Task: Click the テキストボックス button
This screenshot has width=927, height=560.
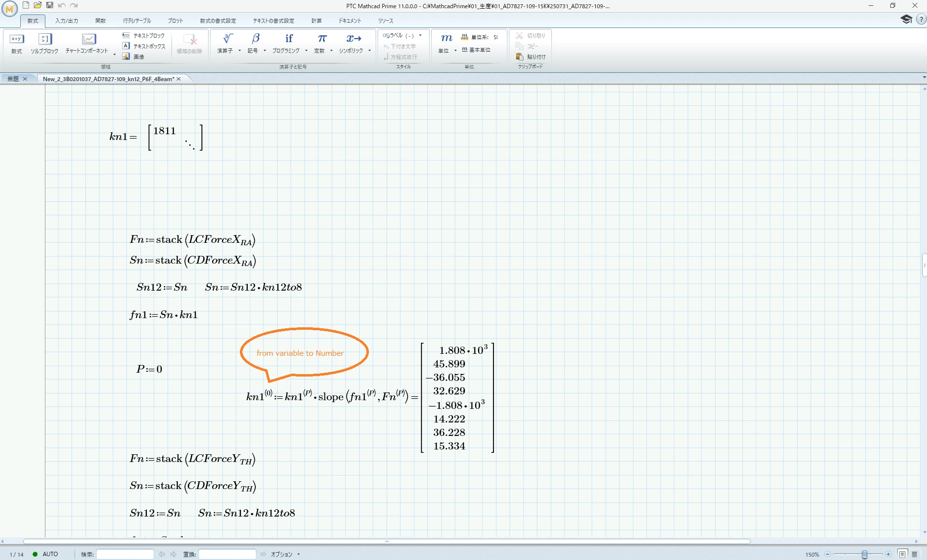Action: pos(144,46)
